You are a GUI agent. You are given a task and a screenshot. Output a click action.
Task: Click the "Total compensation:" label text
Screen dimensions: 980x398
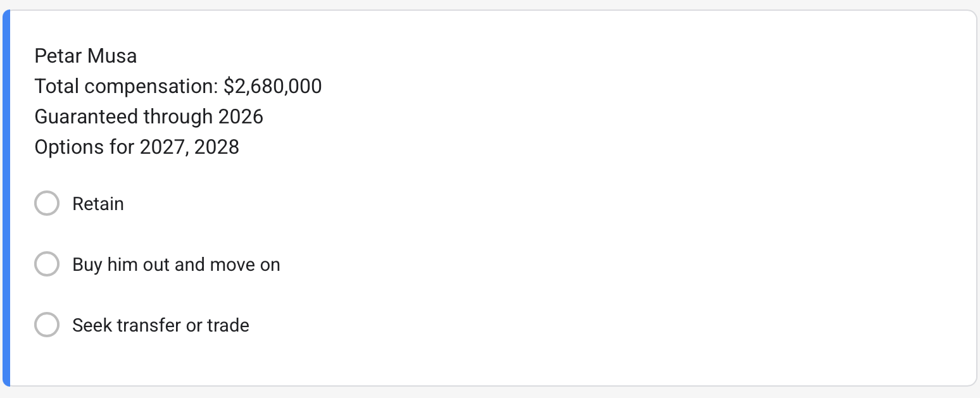point(127,86)
